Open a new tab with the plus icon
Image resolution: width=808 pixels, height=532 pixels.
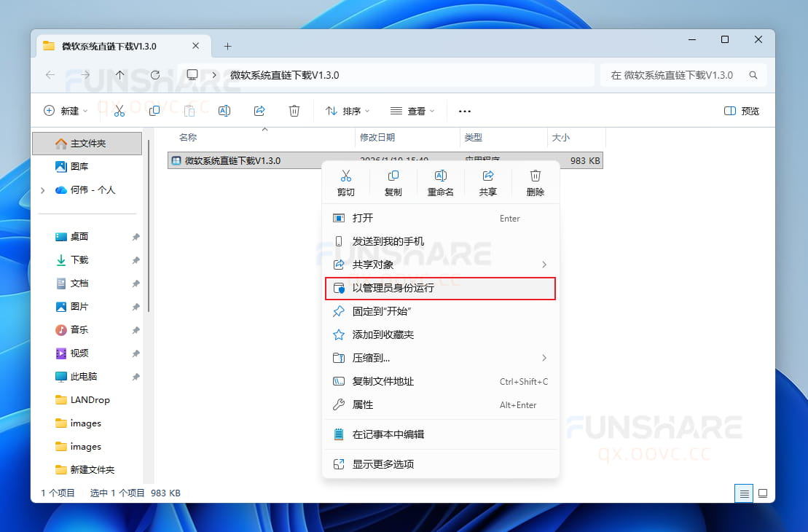228,45
